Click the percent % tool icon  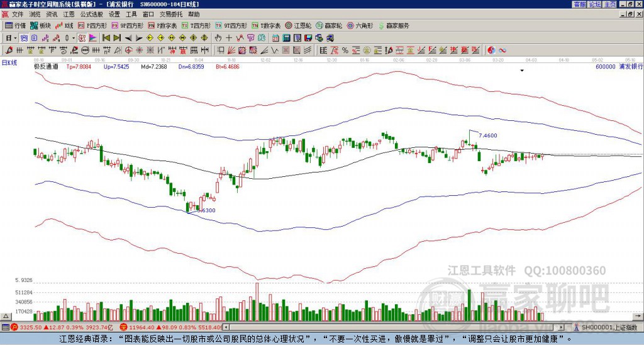345,50
